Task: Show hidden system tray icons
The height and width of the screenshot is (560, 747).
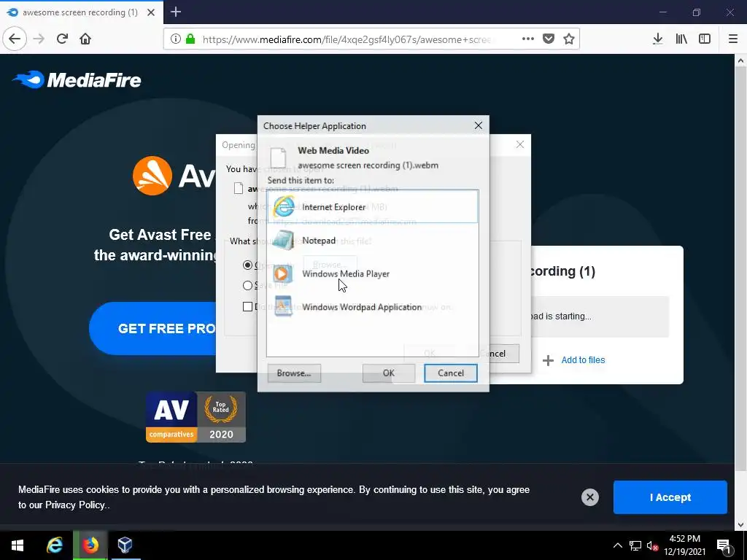Action: pos(617,545)
